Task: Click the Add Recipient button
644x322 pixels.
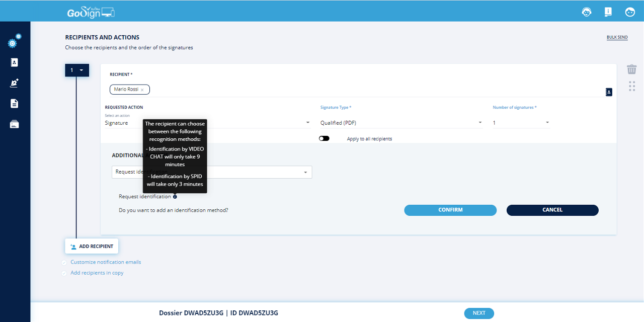Action: pos(92,247)
